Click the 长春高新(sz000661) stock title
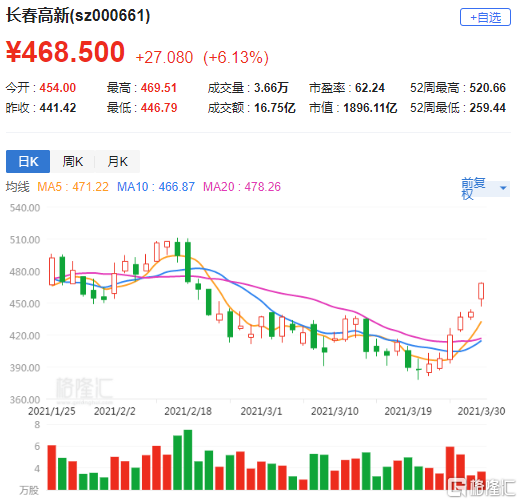The image size is (522, 504). coord(78,16)
